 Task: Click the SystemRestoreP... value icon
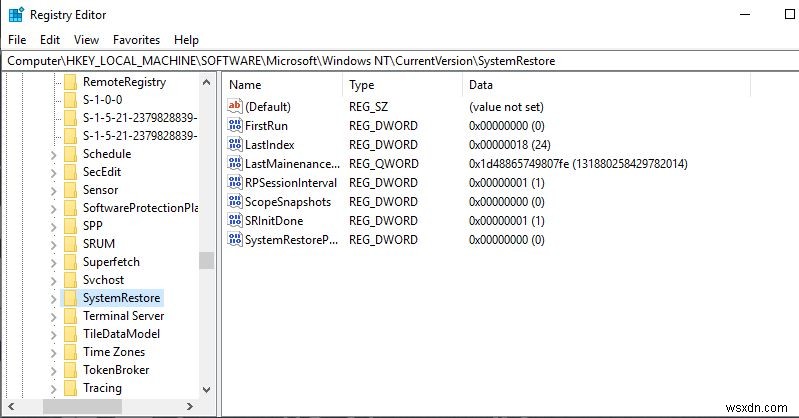(x=234, y=239)
